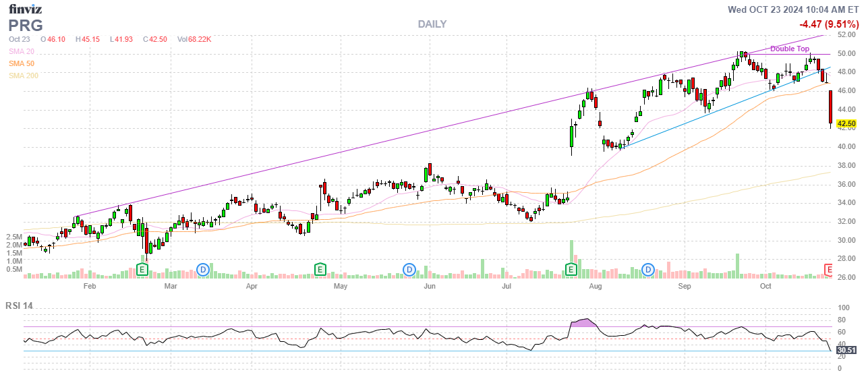Viewport: 868px width, 379px height.
Task: Click the SMA 20 legend label
Action: (x=22, y=52)
